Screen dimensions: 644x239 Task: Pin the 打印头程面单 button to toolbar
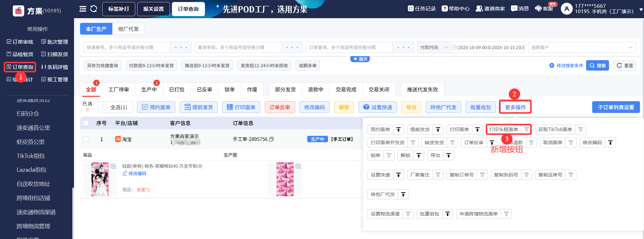[x=527, y=129]
